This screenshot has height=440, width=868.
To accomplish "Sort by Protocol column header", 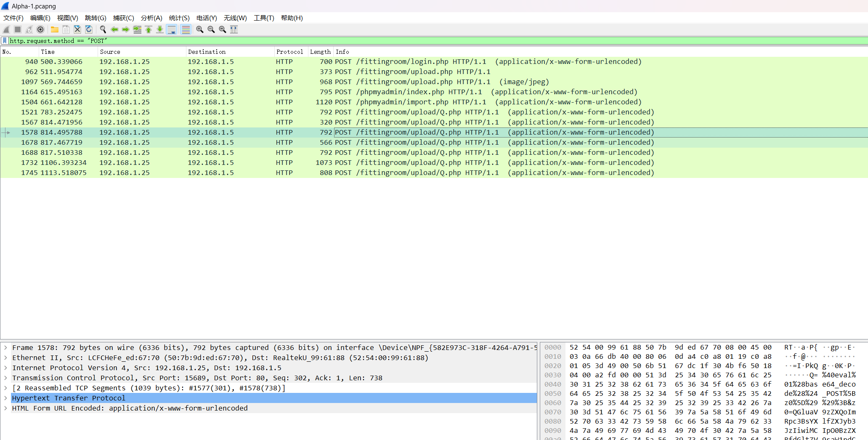I will point(291,52).
